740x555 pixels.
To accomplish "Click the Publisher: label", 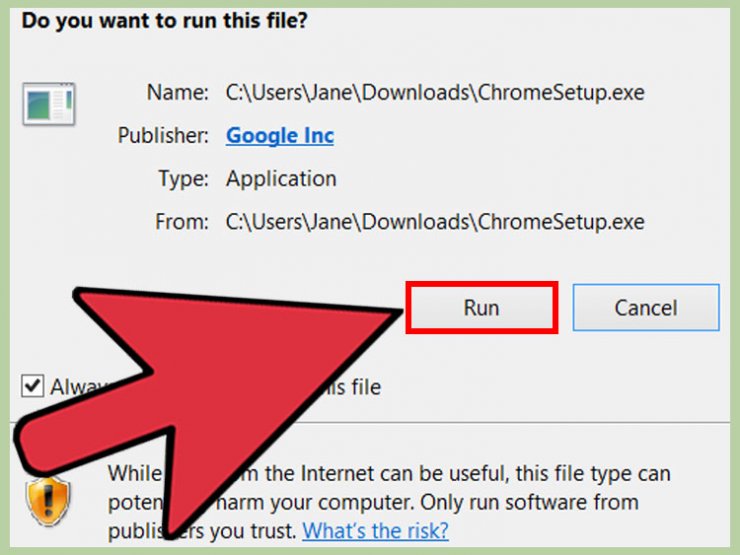I will pyautogui.click(x=163, y=135).
